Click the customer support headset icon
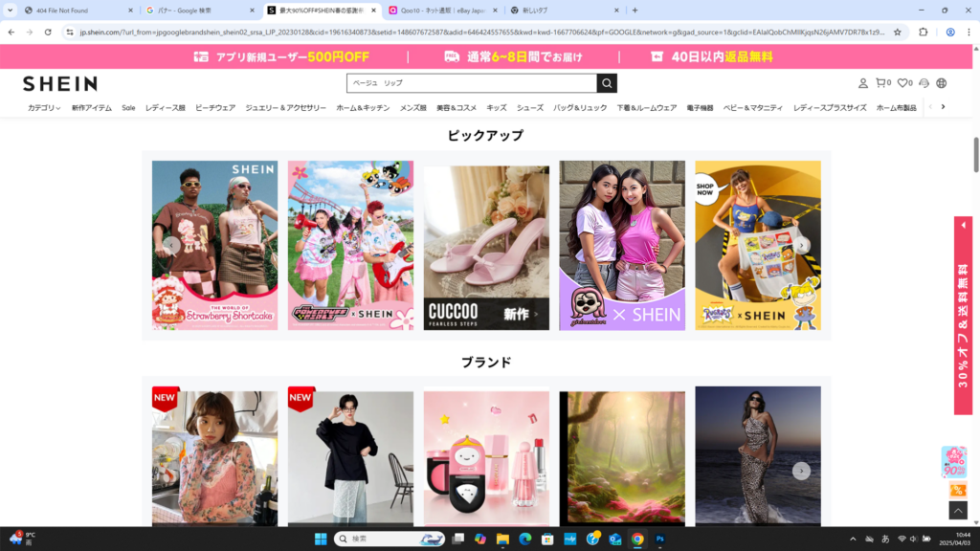980x551 pixels. point(924,83)
